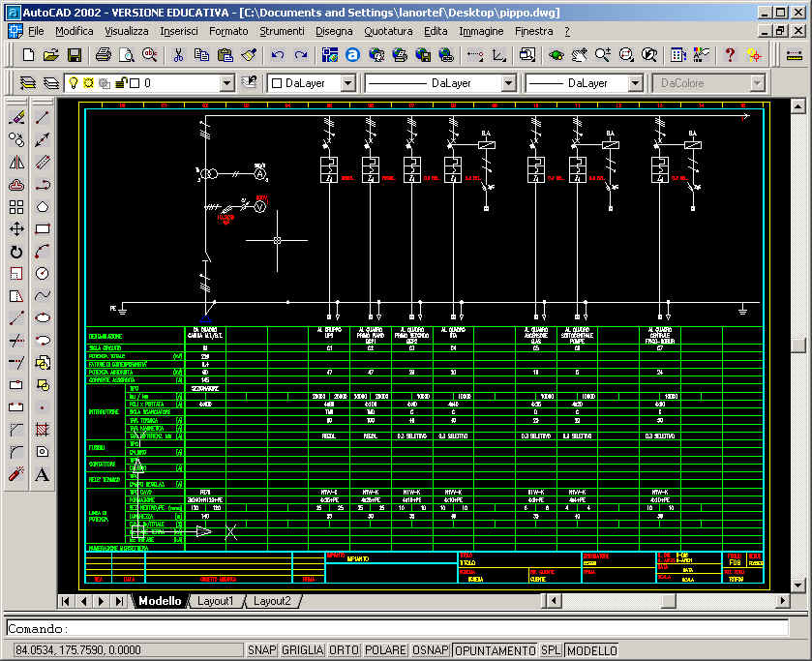This screenshot has height=661, width=812.
Task: Cut selection with the scissors icon
Action: [178, 55]
